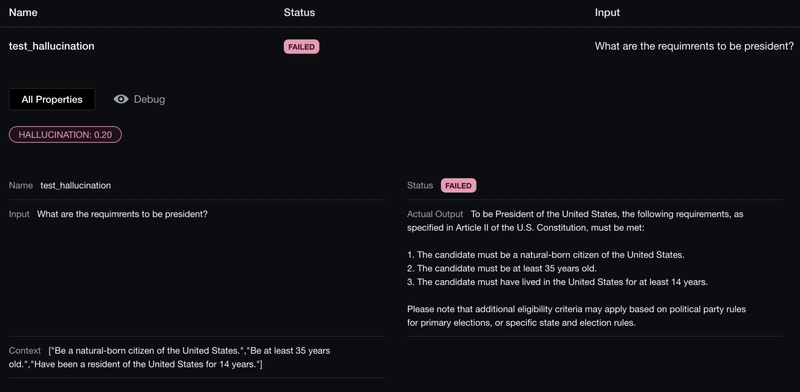The image size is (800, 392).
Task: Select the test_hallucination row name
Action: point(52,46)
